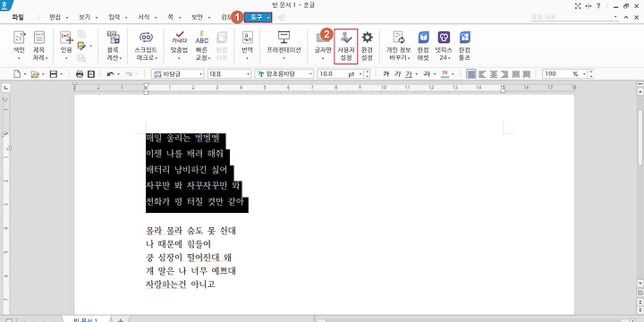Image resolution: width=644 pixels, height=322 pixels.
Task: Increase the zoom percentage with the stepper
Action: [591, 72]
